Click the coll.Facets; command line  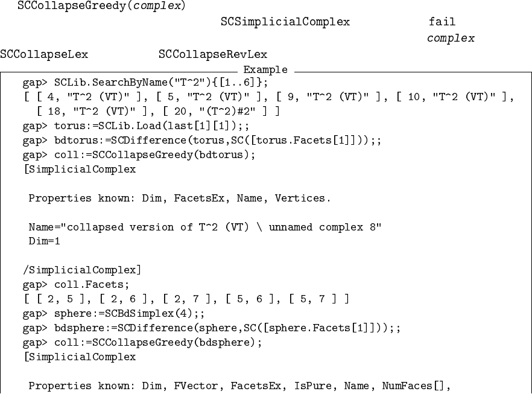pos(76,285)
